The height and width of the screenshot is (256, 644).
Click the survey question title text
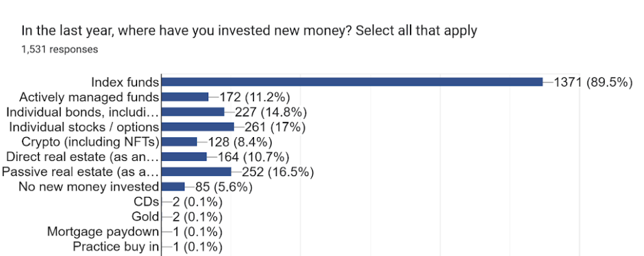pyautogui.click(x=249, y=31)
